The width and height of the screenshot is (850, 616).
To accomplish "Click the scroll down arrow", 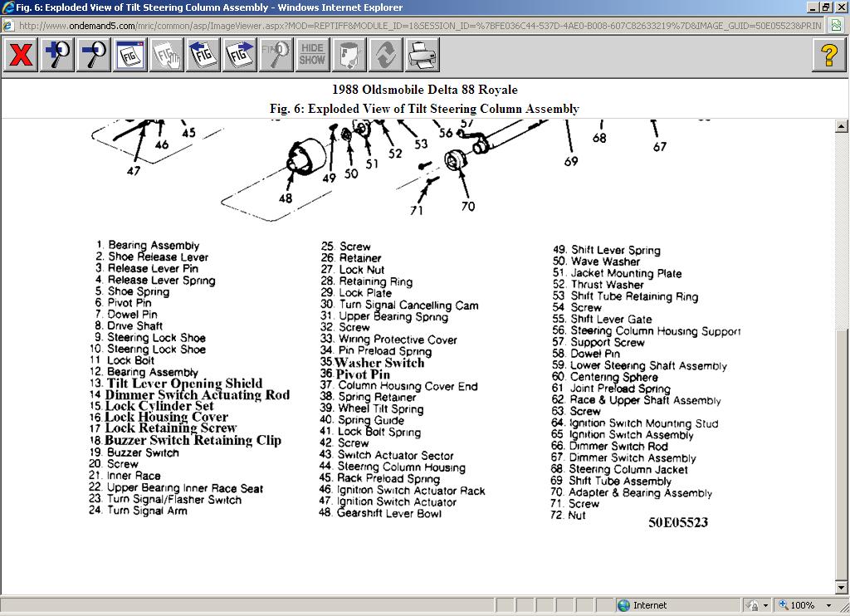I will coord(841,587).
